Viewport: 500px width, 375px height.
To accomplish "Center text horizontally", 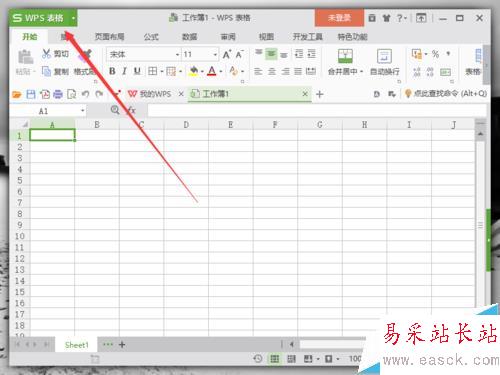I will coord(272,71).
